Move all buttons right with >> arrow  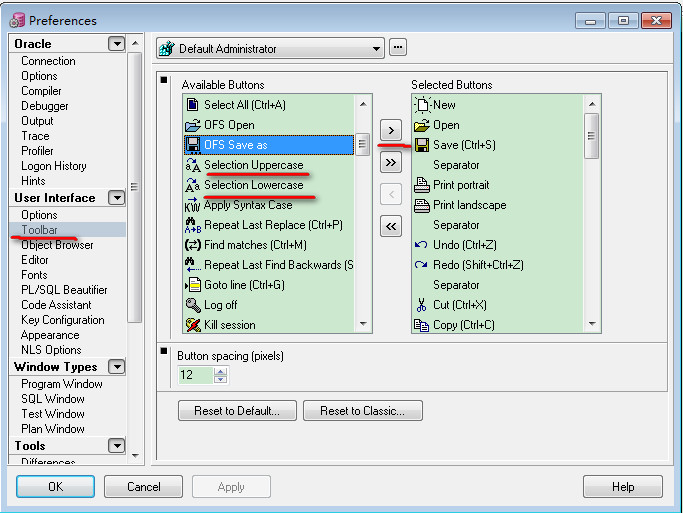391,162
